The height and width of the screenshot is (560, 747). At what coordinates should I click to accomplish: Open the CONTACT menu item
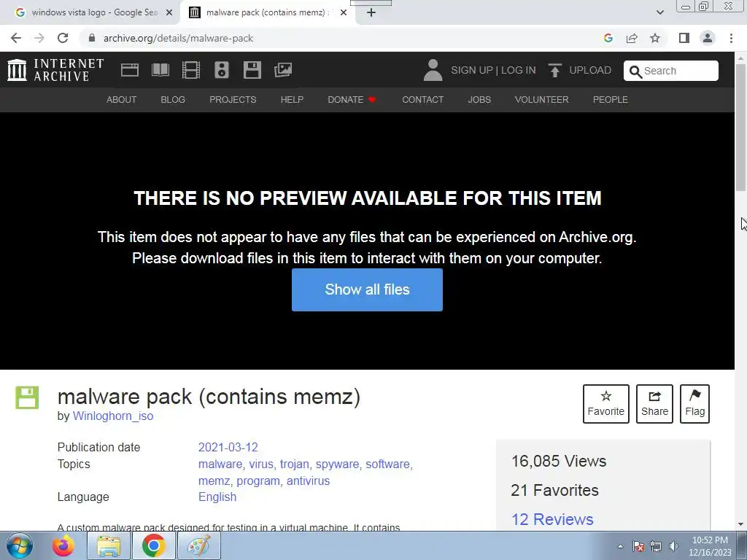[x=422, y=99]
